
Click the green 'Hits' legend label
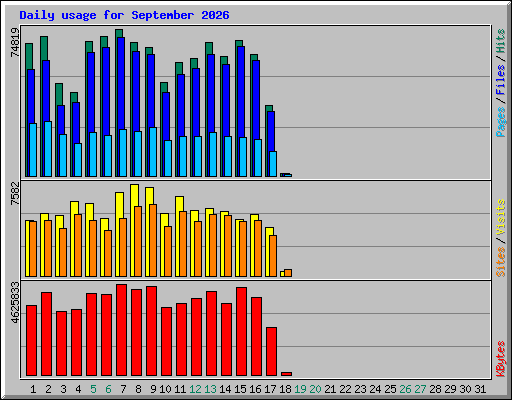pyautogui.click(x=501, y=41)
